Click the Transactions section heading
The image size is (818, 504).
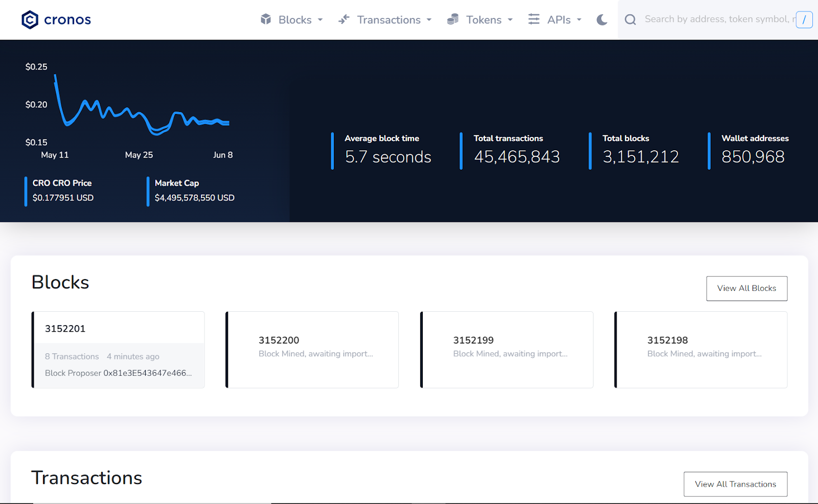pos(87,478)
